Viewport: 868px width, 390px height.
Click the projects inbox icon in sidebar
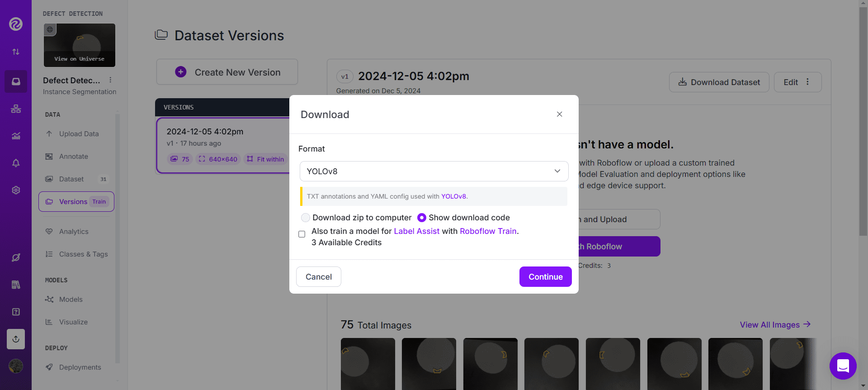click(x=16, y=81)
